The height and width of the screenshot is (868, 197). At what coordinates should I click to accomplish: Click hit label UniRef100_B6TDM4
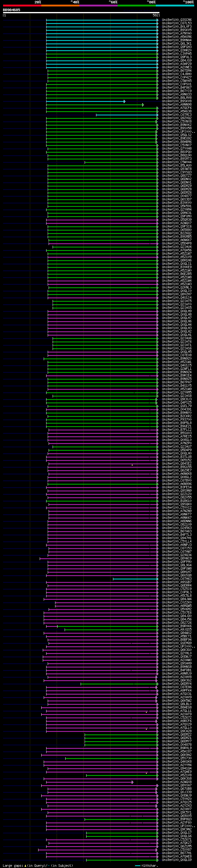click(177, 71)
